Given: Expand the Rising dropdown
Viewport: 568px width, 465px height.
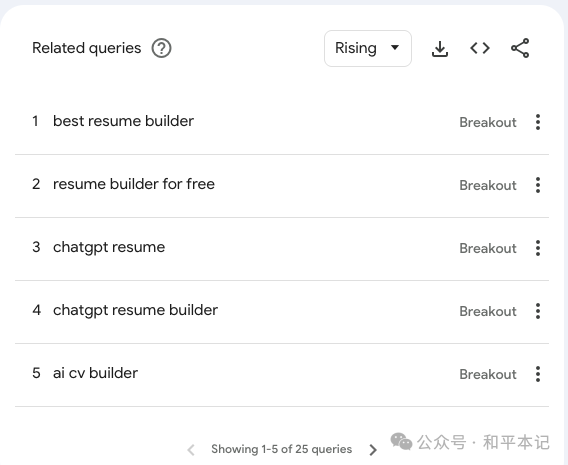Looking at the screenshot, I should click(368, 48).
